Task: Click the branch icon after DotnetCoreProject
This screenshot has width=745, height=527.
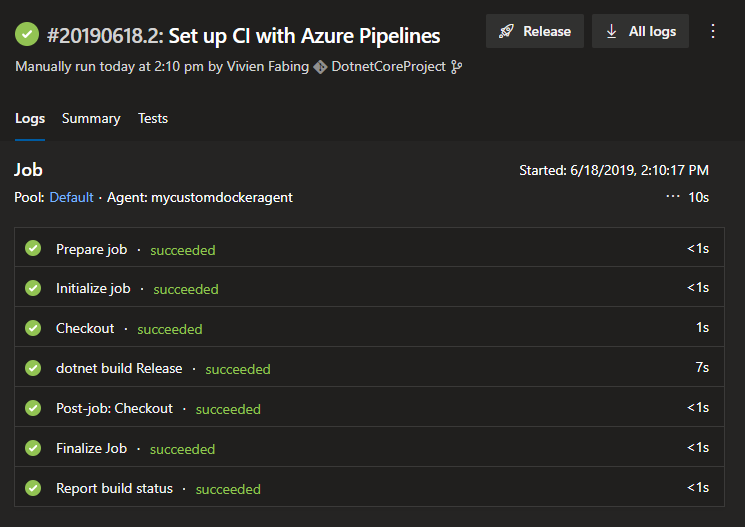Action: click(456, 67)
